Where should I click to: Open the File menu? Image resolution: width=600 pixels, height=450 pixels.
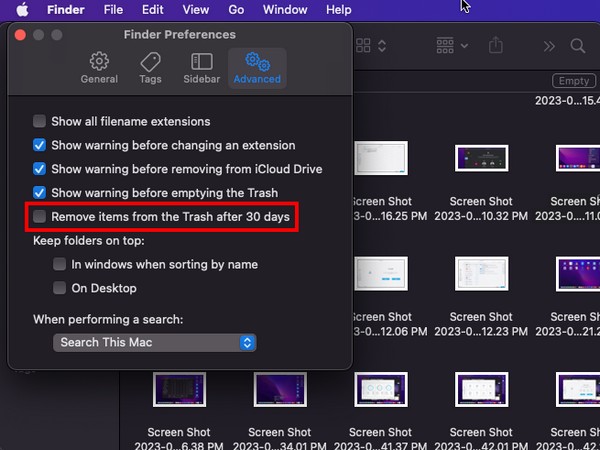point(113,10)
